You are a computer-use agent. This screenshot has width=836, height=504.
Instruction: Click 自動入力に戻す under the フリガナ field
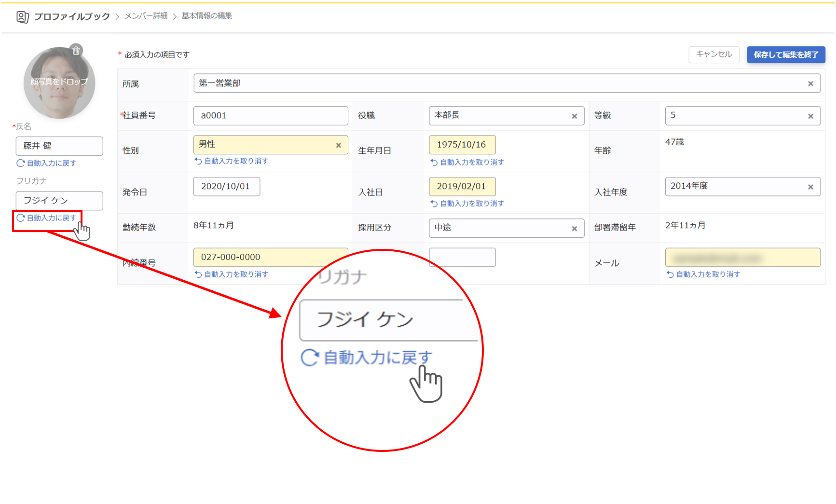pyautogui.click(x=51, y=218)
